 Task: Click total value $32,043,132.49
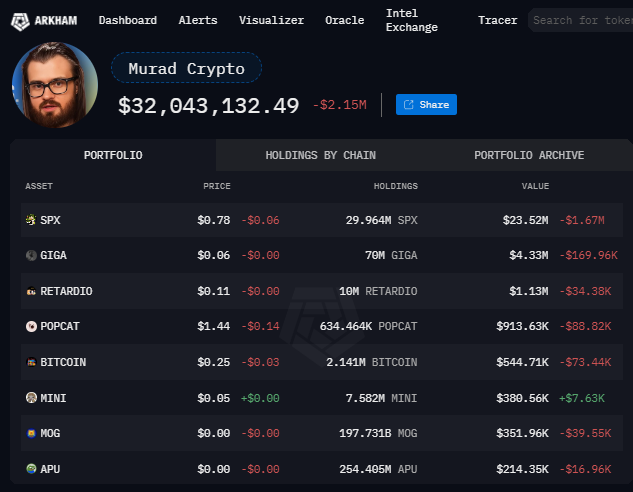208,106
